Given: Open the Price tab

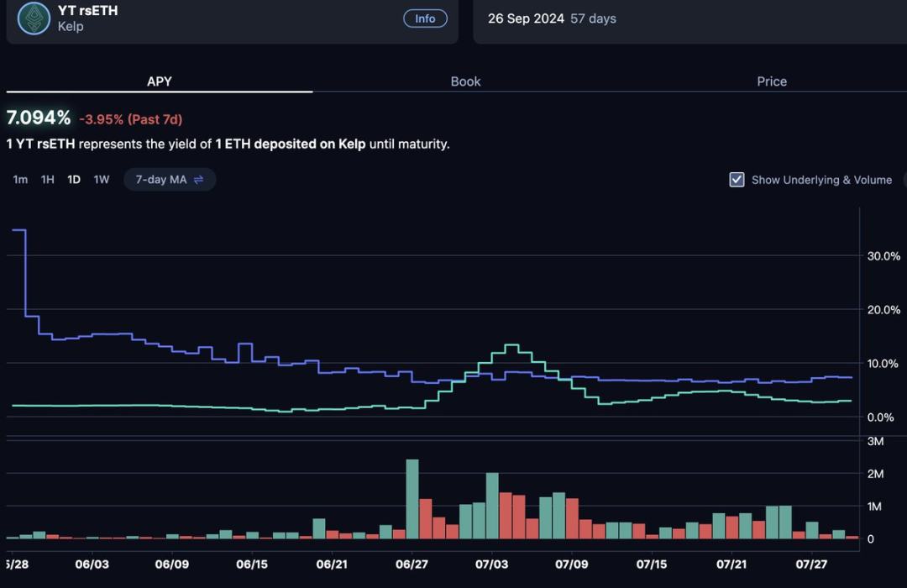Looking at the screenshot, I should 772,81.
